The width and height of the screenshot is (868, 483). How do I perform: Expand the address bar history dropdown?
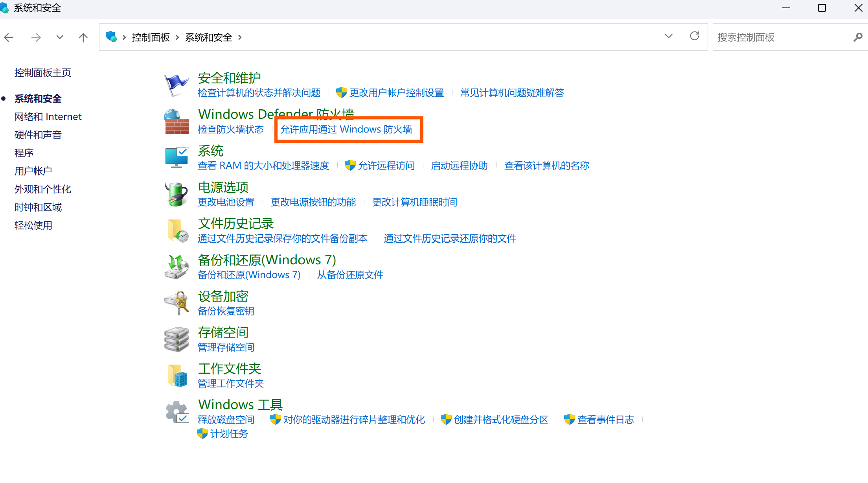[668, 37]
